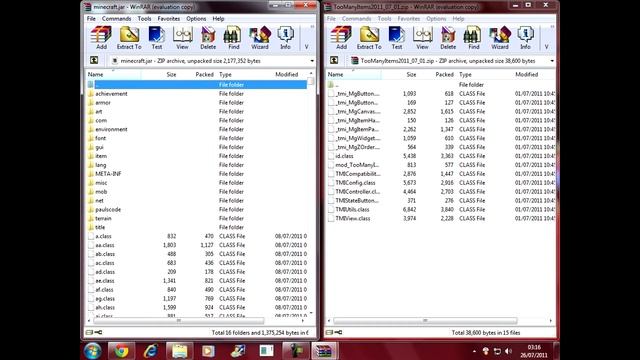The width and height of the screenshot is (640, 360).
Task: Click Extract To in minecraft.jar window
Action: [x=129, y=38]
